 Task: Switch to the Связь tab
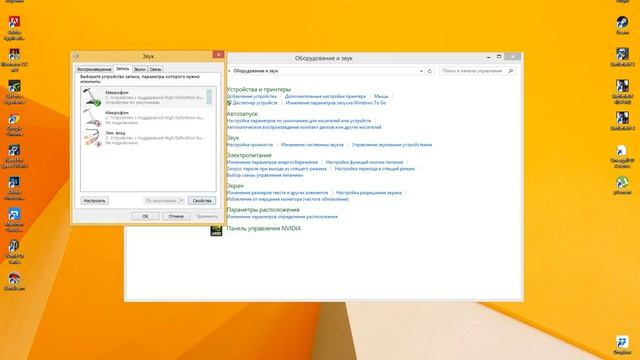pos(155,69)
